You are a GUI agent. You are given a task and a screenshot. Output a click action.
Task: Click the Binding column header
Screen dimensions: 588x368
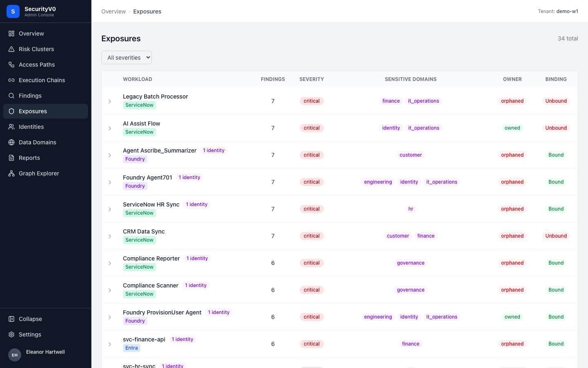(x=556, y=79)
